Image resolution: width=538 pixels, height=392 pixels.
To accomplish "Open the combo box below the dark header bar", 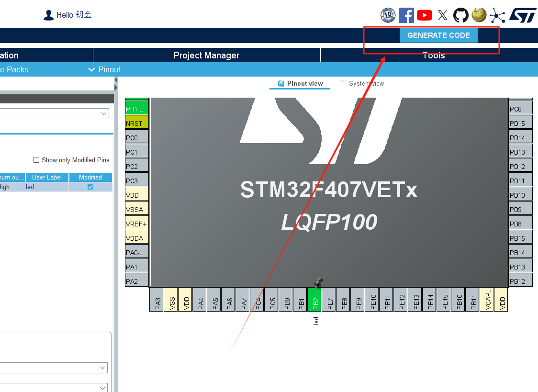I will (54, 113).
